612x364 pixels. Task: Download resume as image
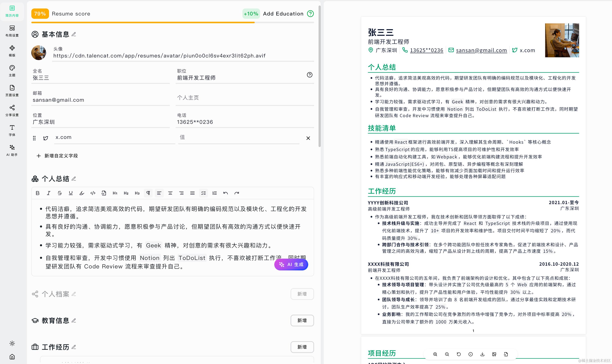pos(494,354)
